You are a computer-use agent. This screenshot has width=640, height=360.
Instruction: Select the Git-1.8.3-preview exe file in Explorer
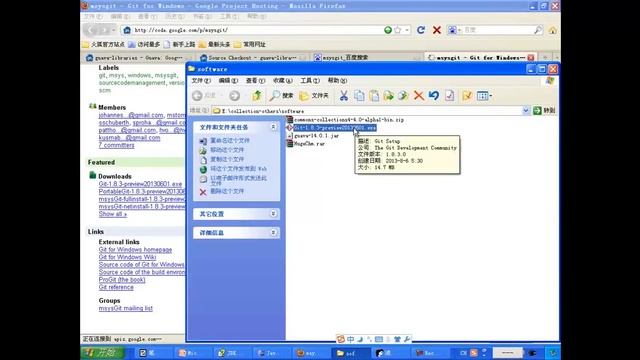coord(331,128)
